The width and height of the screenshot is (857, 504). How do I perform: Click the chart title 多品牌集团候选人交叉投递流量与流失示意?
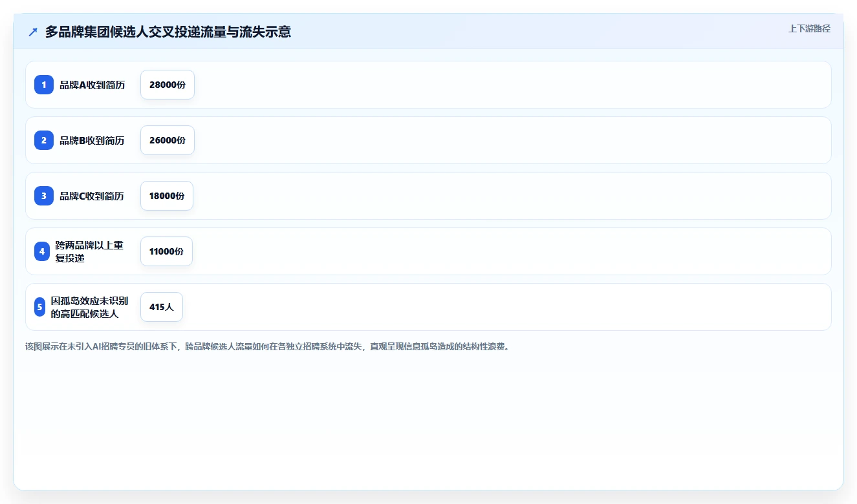(x=168, y=32)
